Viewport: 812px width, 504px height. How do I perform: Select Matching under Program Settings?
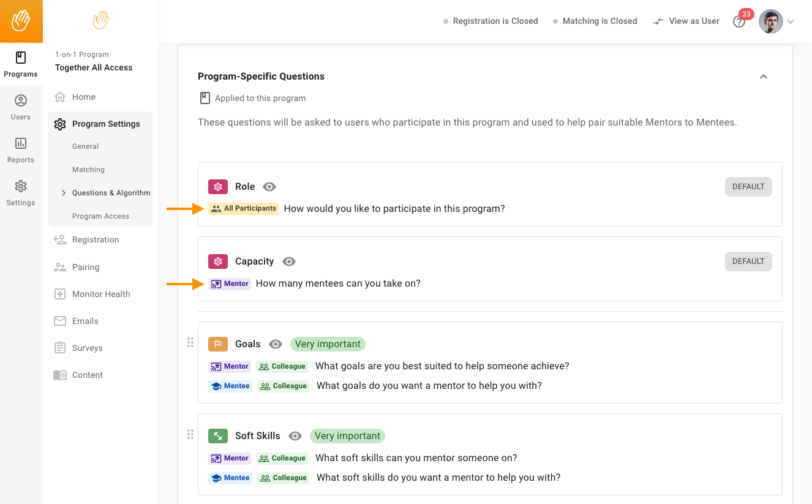(x=88, y=170)
